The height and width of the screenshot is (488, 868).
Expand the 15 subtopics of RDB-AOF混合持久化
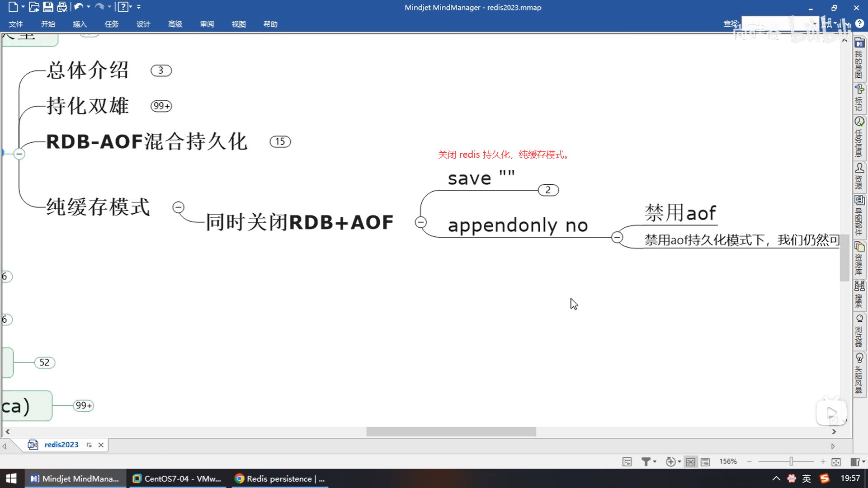pyautogui.click(x=280, y=142)
